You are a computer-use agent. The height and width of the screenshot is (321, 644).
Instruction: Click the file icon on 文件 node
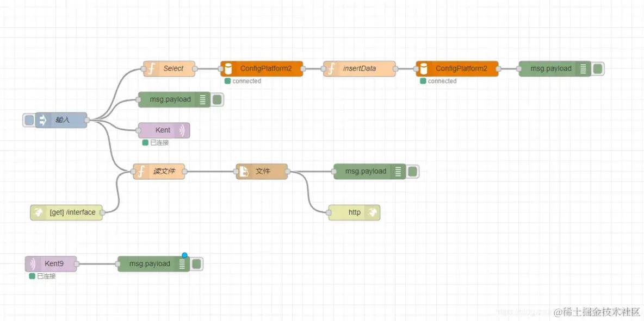coord(244,172)
